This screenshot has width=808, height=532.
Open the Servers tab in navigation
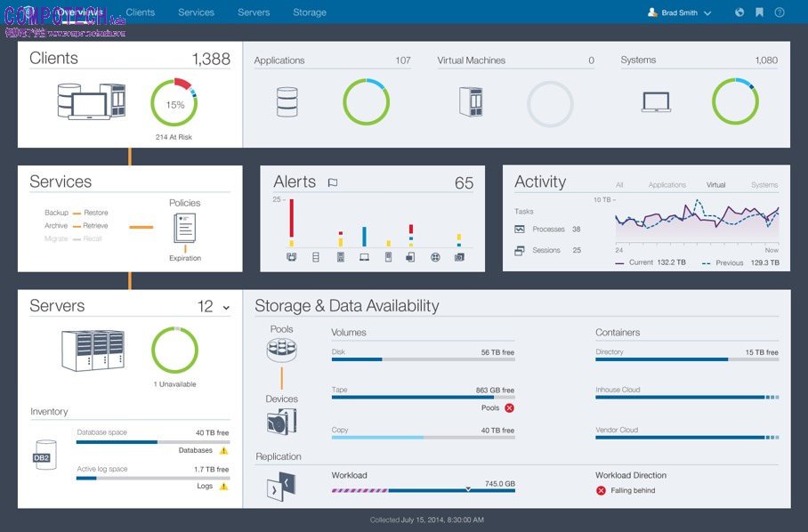coord(254,12)
